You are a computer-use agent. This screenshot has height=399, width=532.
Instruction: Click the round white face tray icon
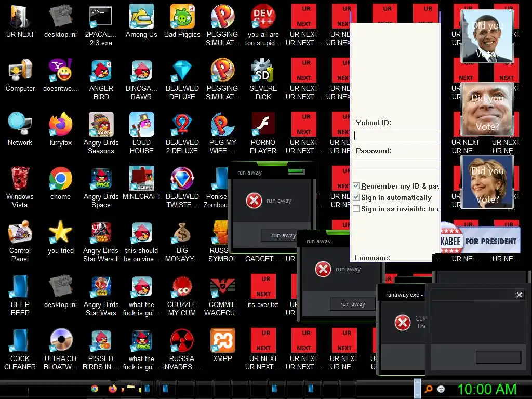pyautogui.click(x=441, y=389)
